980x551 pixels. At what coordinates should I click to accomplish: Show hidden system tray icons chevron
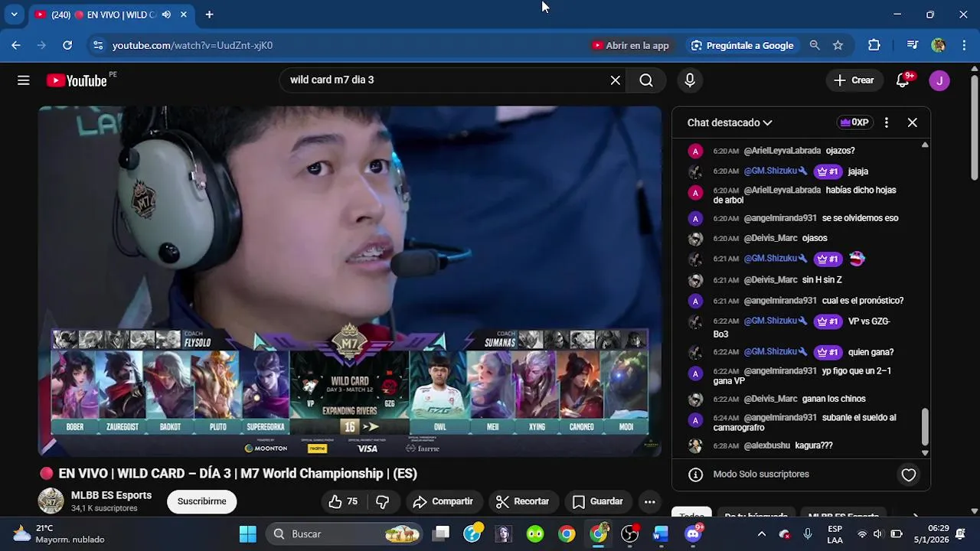tap(761, 534)
